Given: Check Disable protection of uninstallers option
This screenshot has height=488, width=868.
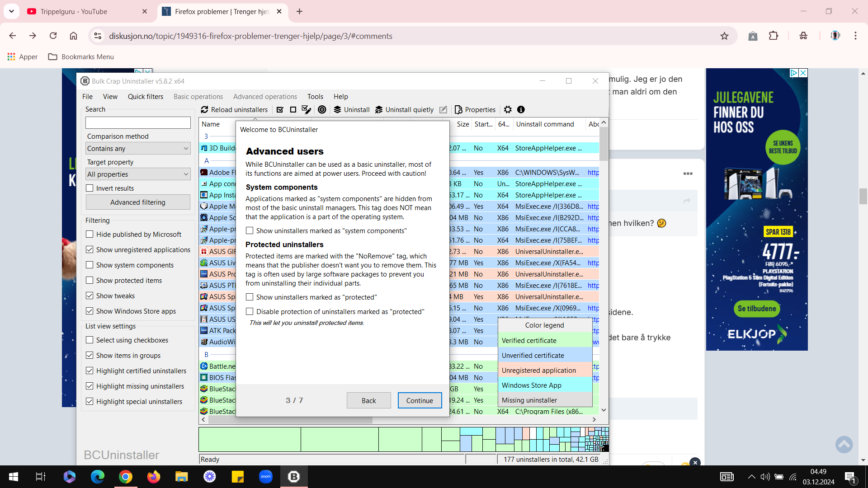Looking at the screenshot, I should coord(250,311).
